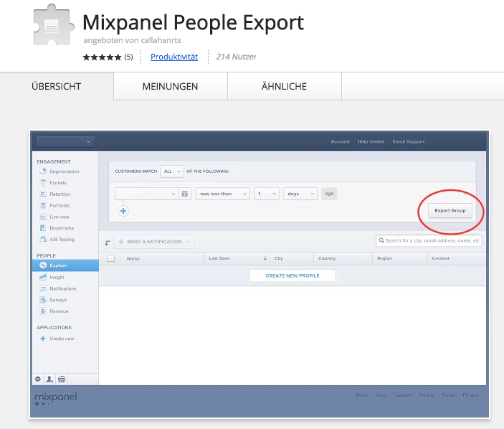The width and height of the screenshot is (504, 429).
Task: Click the Insight chart icon
Action: point(43,277)
